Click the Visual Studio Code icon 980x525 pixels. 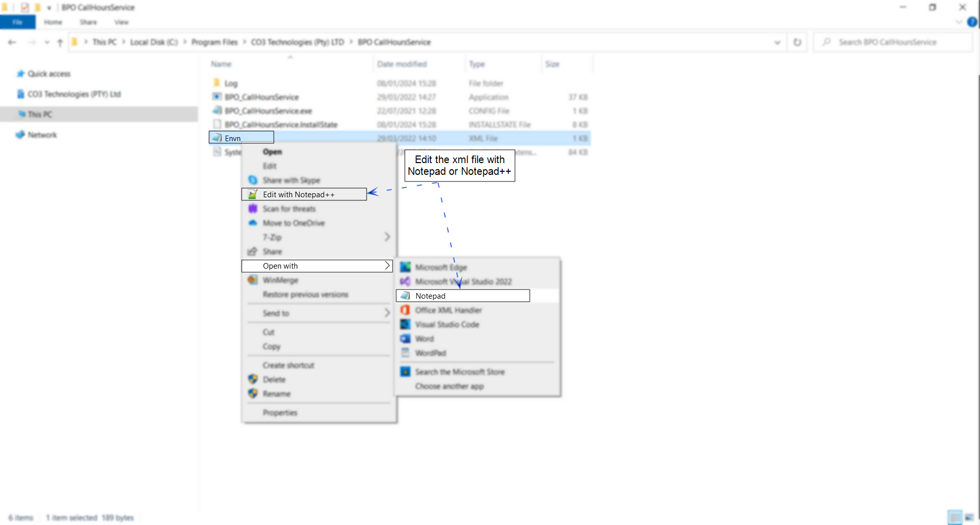405,324
